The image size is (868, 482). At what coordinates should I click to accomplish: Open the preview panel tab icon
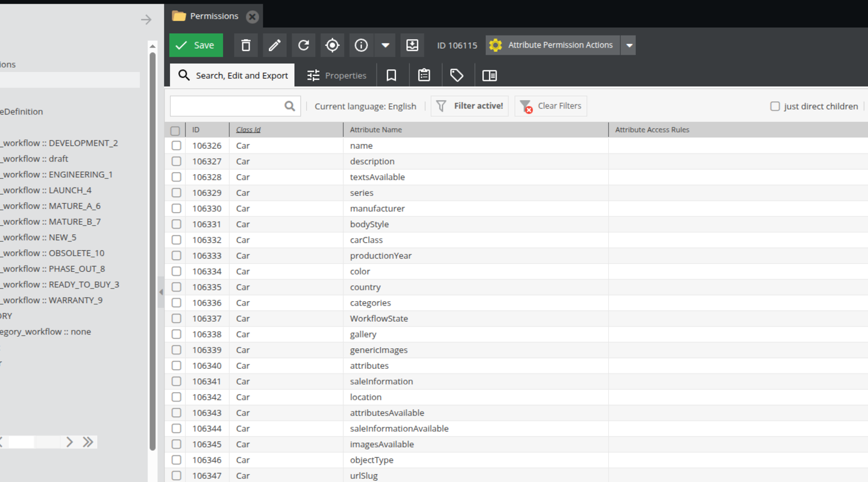[x=489, y=75]
